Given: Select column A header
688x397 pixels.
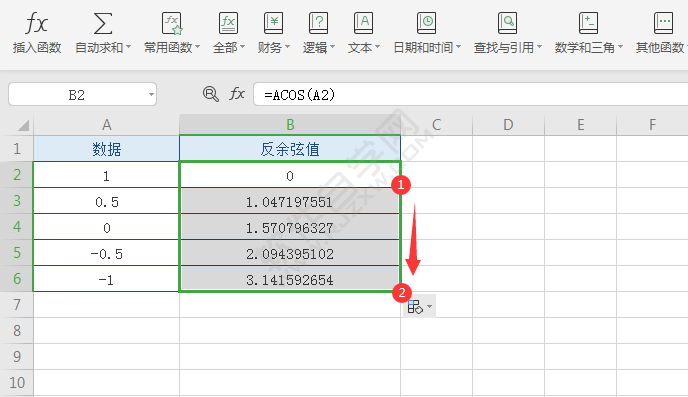Looking at the screenshot, I should click(x=107, y=125).
